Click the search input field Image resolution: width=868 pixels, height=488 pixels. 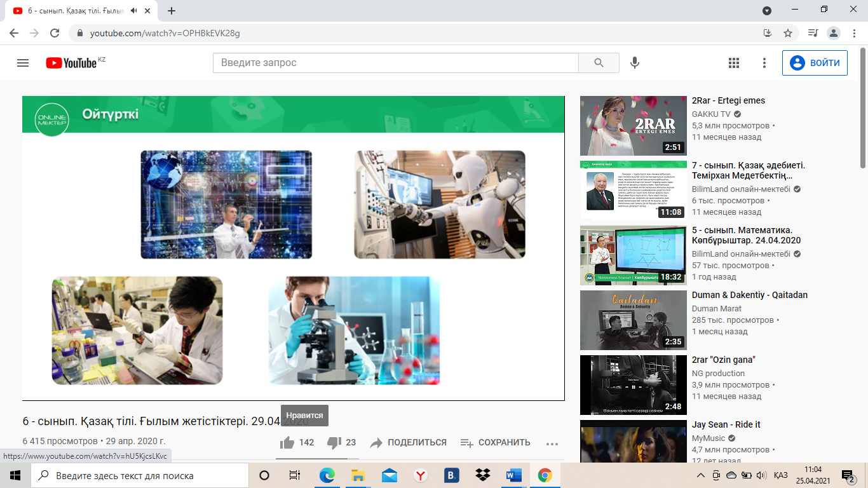pyautogui.click(x=395, y=63)
